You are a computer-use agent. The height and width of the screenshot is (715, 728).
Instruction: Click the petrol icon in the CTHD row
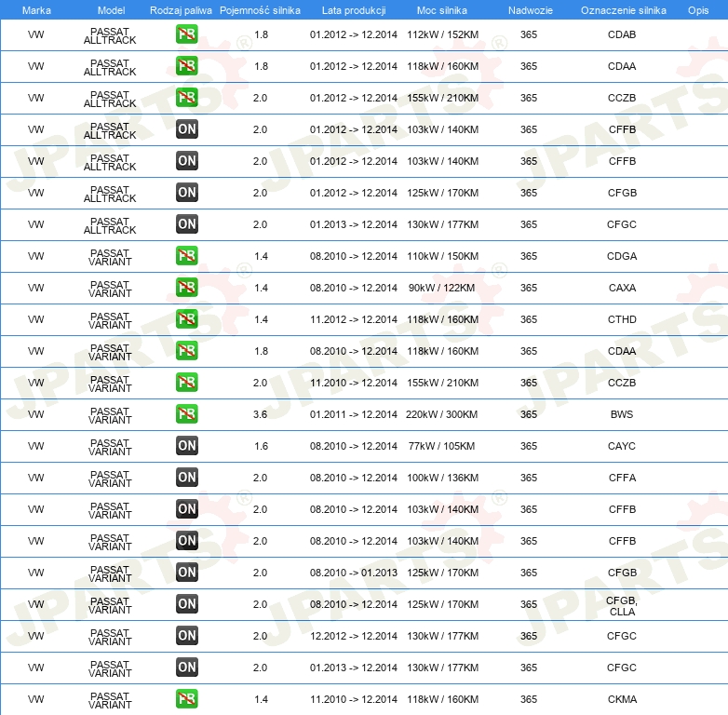click(x=186, y=319)
